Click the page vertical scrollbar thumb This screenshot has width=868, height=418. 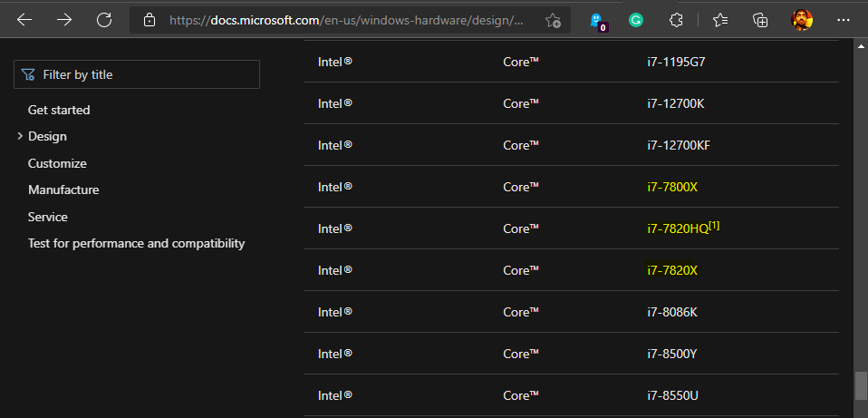(x=860, y=385)
